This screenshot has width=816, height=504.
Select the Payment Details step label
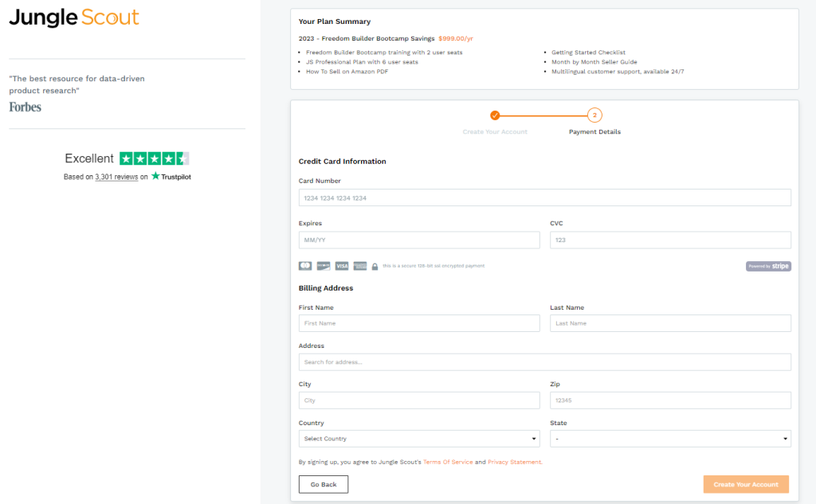594,132
